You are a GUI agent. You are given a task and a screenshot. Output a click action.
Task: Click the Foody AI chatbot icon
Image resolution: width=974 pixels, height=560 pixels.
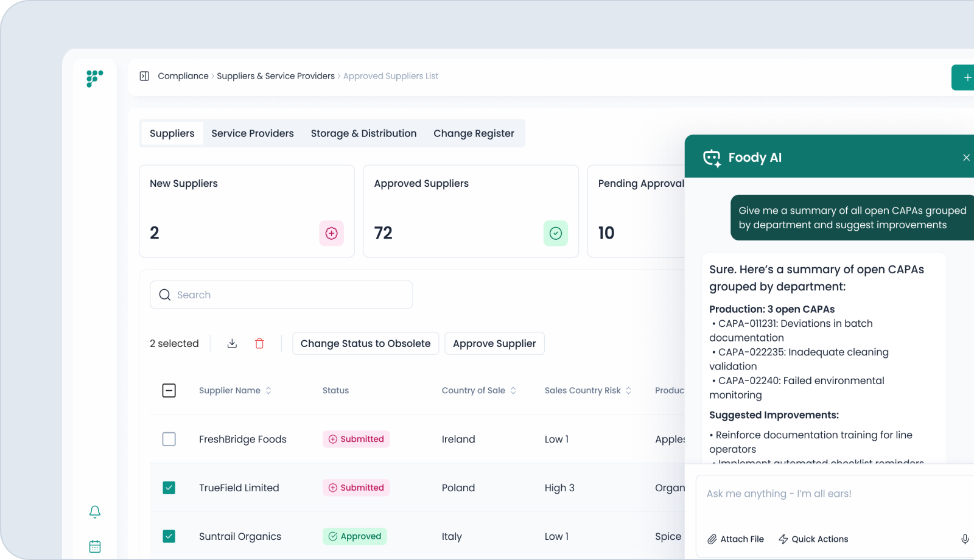[712, 158]
